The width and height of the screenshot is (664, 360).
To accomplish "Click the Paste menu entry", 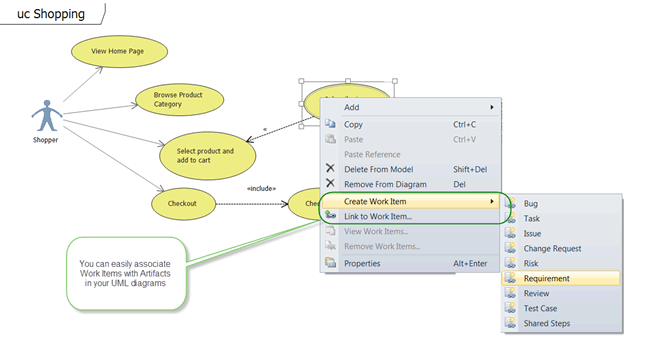I will [x=410, y=139].
